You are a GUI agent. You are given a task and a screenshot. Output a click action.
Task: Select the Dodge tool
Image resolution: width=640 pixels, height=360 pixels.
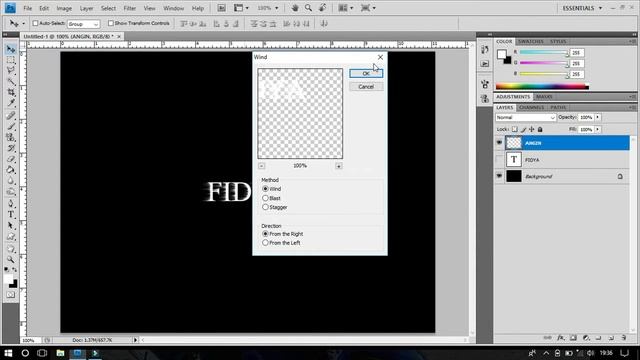pos(11,192)
